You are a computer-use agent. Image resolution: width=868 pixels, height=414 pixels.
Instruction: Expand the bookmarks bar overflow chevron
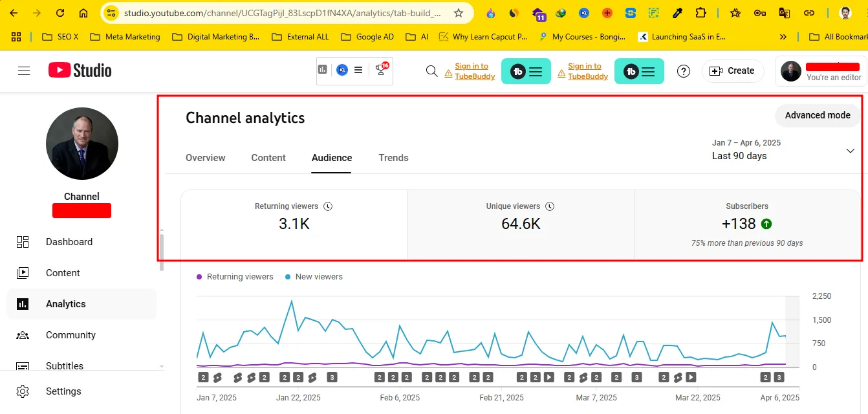point(783,37)
